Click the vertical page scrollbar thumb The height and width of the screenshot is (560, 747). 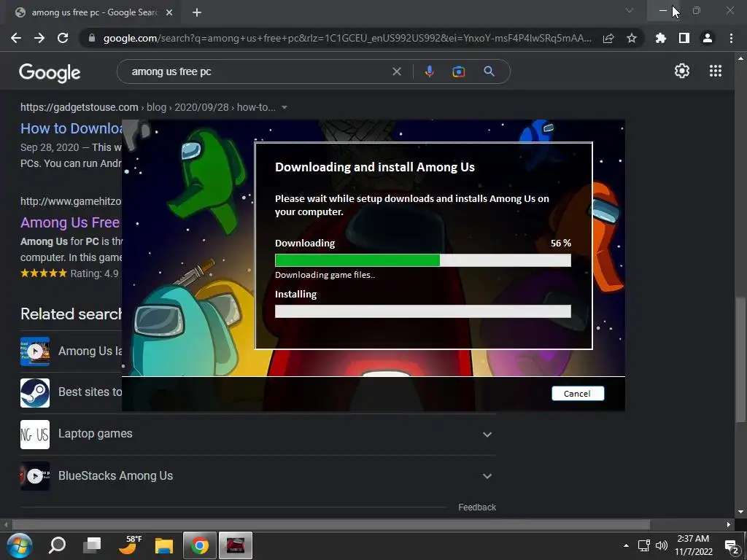click(740, 359)
